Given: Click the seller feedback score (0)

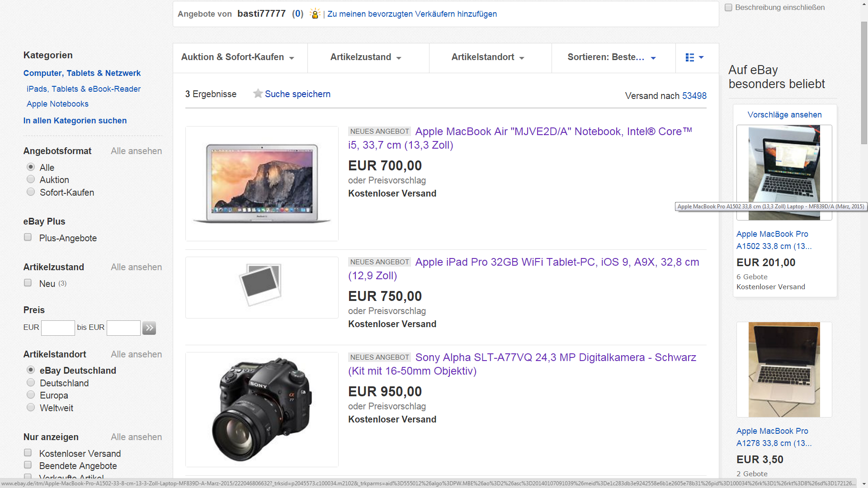Looking at the screenshot, I should 297,14.
